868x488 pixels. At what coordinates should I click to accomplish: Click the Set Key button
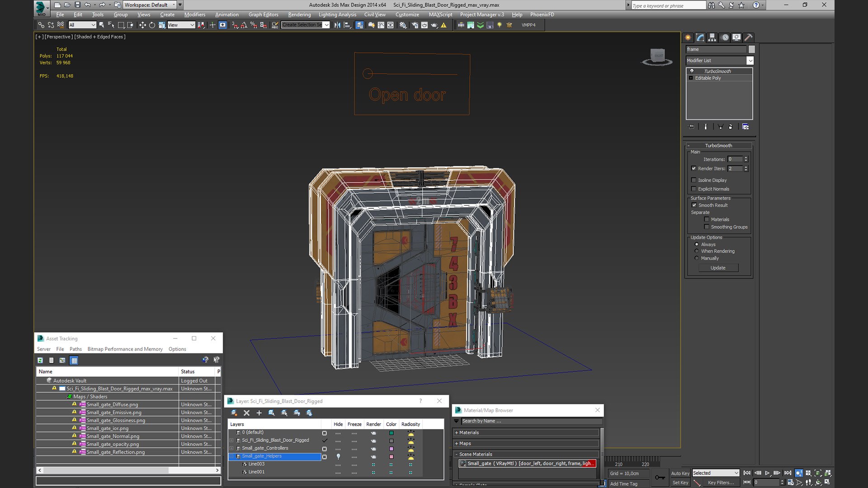[x=680, y=483]
